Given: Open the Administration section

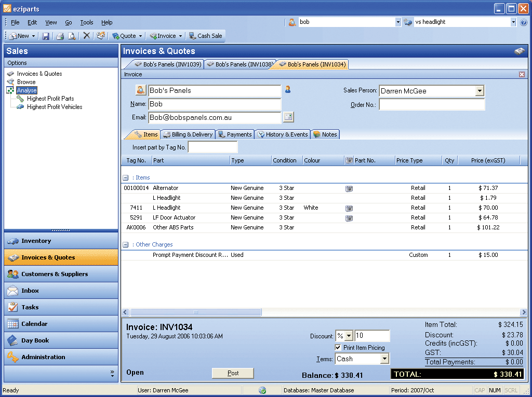Looking at the screenshot, I should (x=61, y=357).
